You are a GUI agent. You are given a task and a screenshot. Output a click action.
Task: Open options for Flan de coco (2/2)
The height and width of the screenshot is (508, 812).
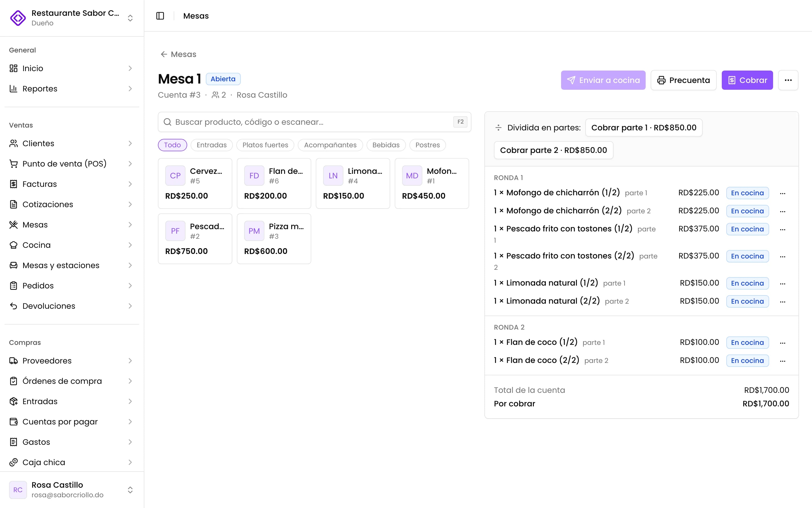point(783,361)
